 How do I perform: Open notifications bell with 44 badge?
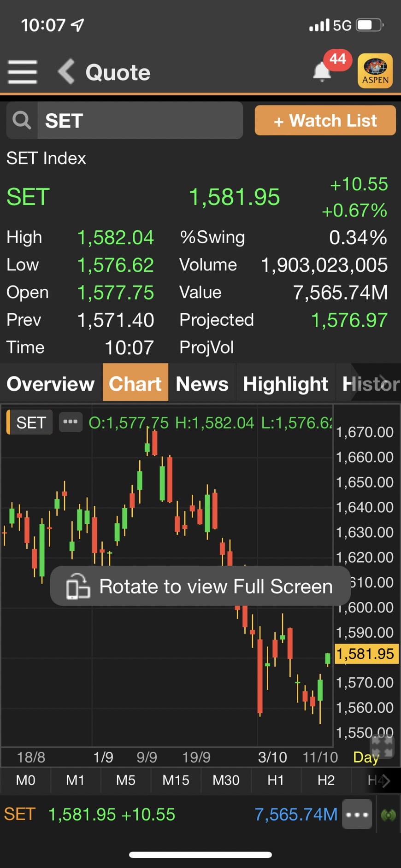tap(322, 72)
